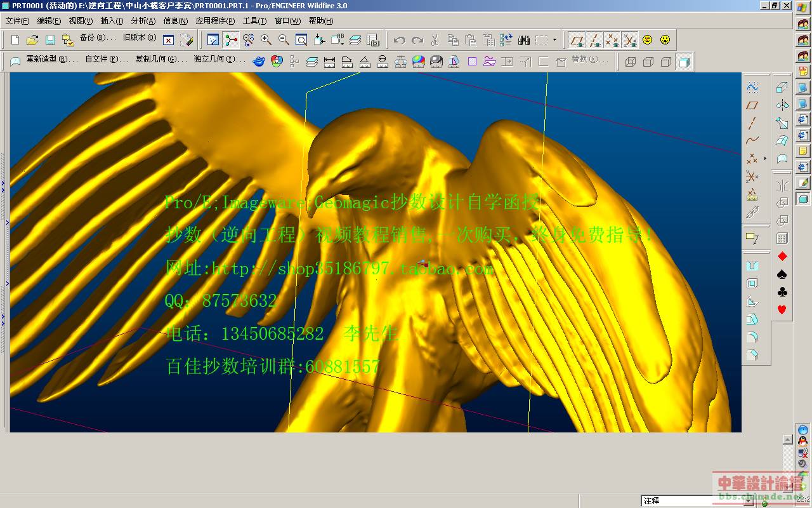Open the layers stack icon in top toolbar
Image resolution: width=812 pixels, height=508 pixels.
pos(355,40)
